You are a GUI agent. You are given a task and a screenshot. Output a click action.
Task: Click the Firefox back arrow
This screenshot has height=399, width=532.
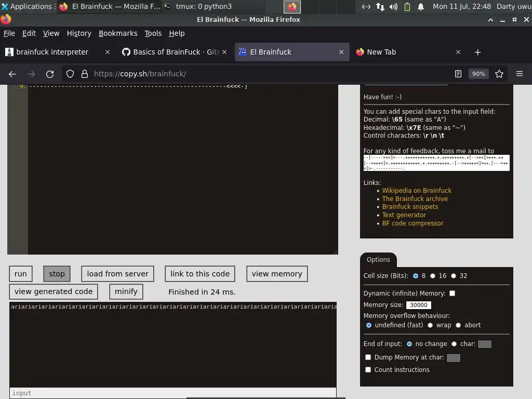[12, 74]
